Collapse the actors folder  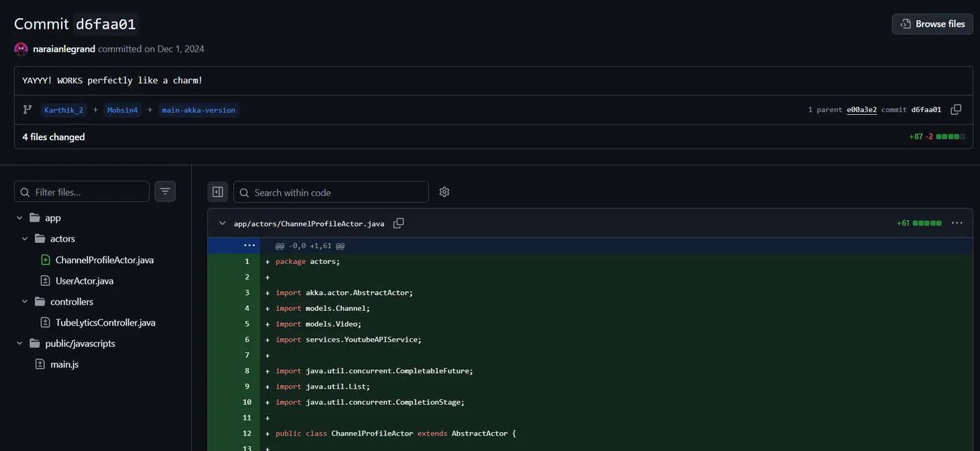(x=24, y=239)
